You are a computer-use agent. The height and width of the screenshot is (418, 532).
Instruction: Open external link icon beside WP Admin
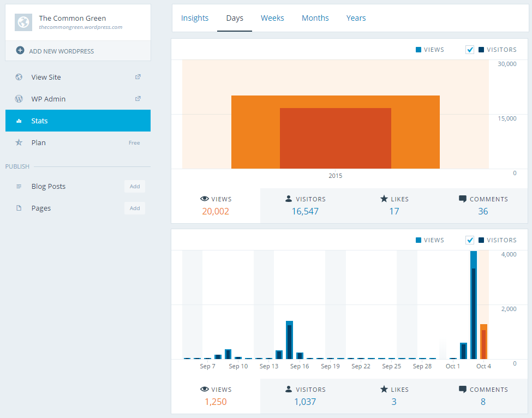[138, 99]
